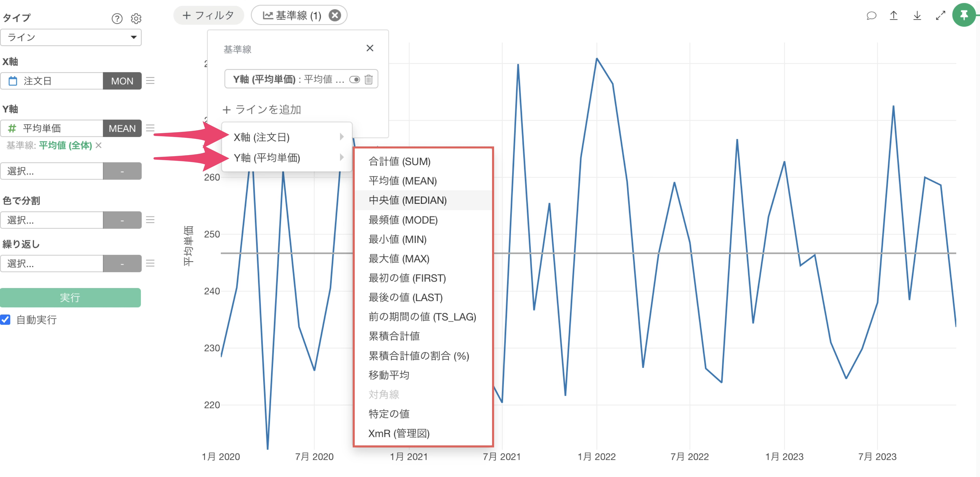The height and width of the screenshot is (477, 980).
Task: Click the download arrow icon
Action: click(917, 16)
